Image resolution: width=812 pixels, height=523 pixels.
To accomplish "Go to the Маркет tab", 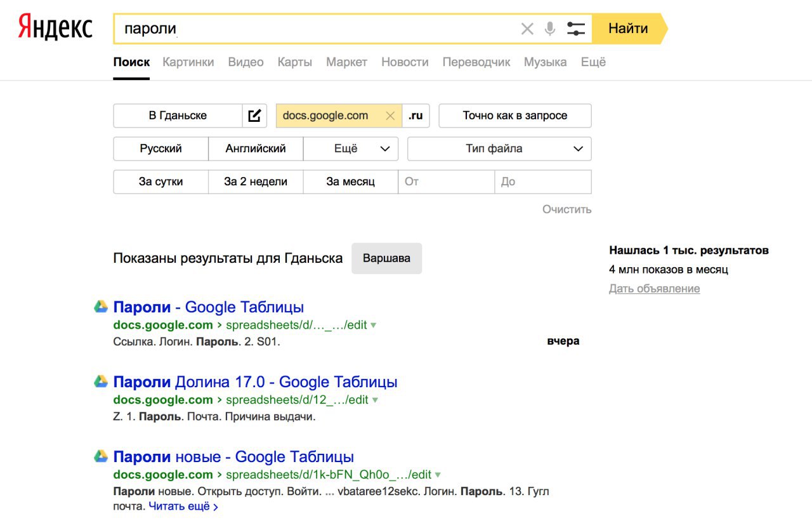I will pos(347,62).
